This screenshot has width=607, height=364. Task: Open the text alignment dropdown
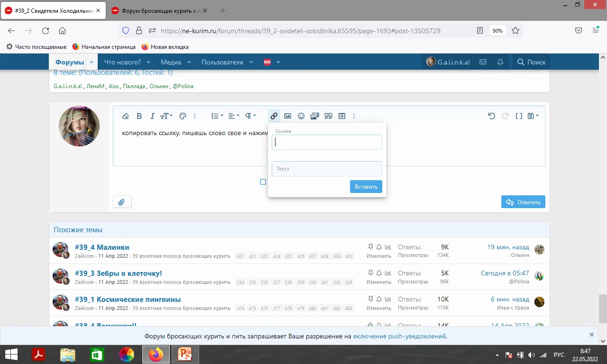coord(234,116)
